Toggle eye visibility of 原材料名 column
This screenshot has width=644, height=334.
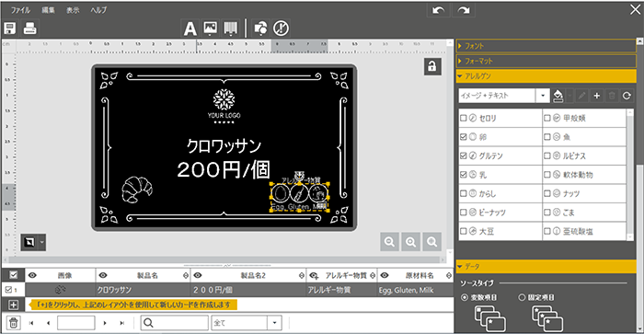(x=384, y=275)
